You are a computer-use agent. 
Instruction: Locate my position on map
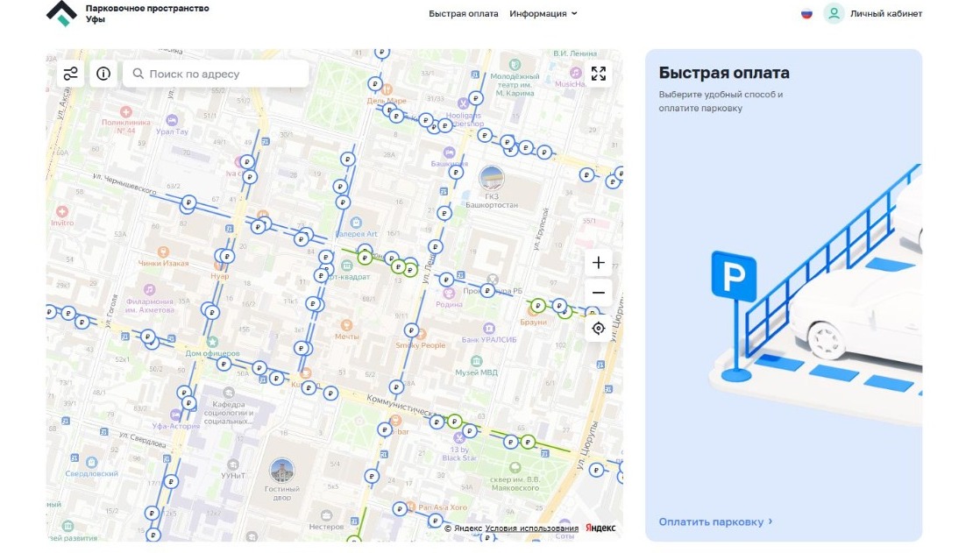(598, 329)
